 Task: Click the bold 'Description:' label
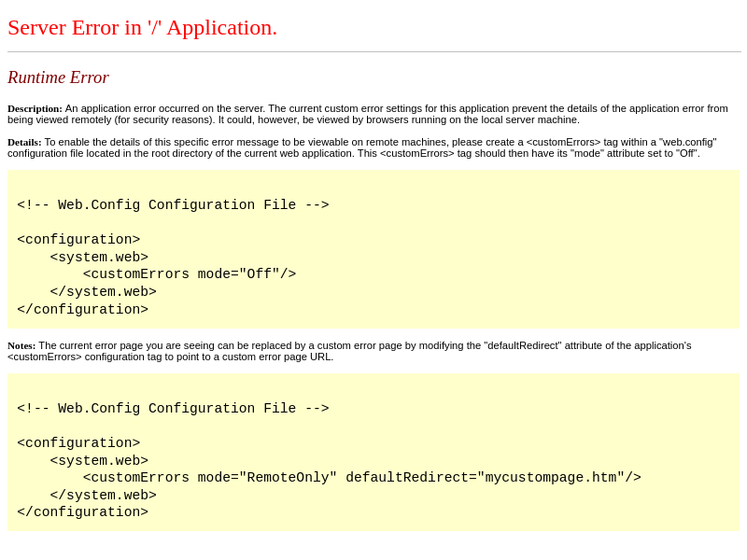[x=35, y=108]
